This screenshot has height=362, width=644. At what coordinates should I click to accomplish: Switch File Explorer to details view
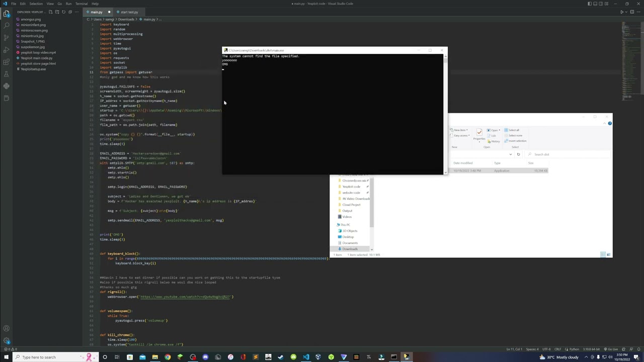click(x=603, y=255)
